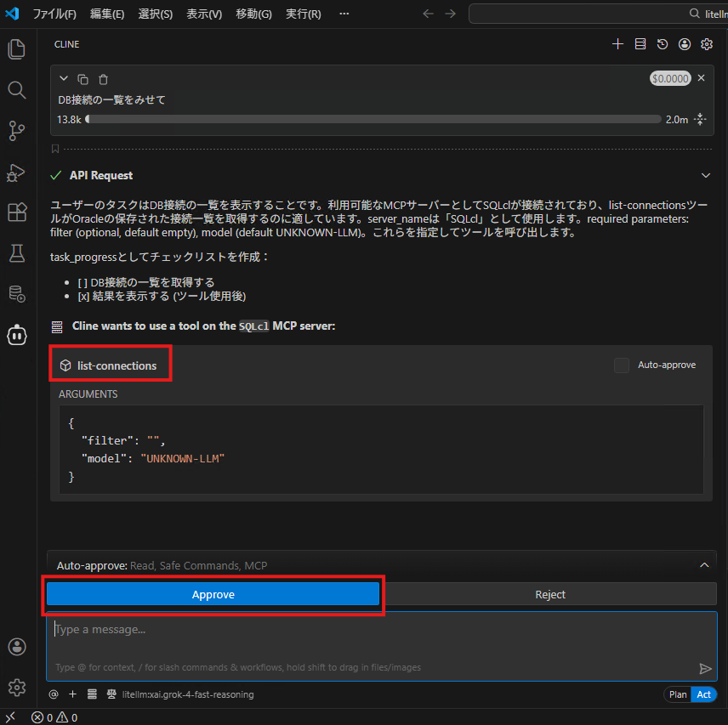Image resolution: width=728 pixels, height=725 pixels.
Task: Open Cline settings gear in header
Action: (x=707, y=44)
